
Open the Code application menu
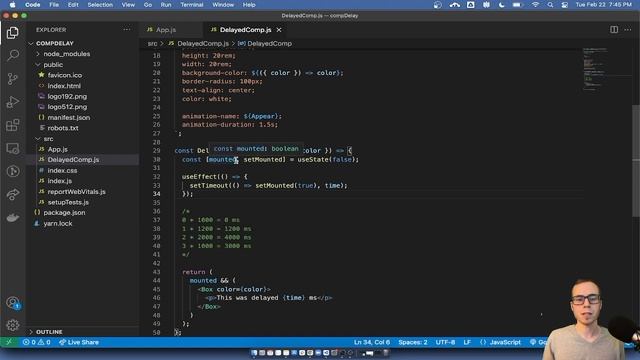(x=32, y=5)
